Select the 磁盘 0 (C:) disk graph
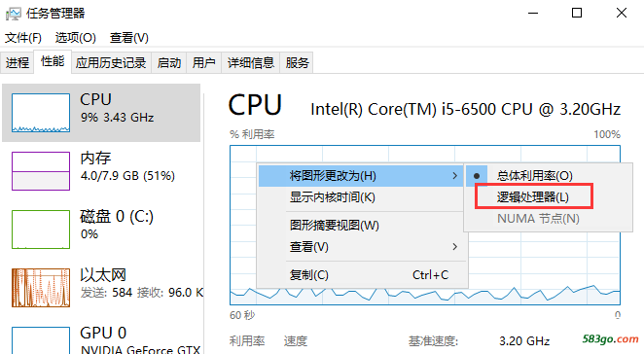Screen dimensions: 644x354 pos(41,230)
